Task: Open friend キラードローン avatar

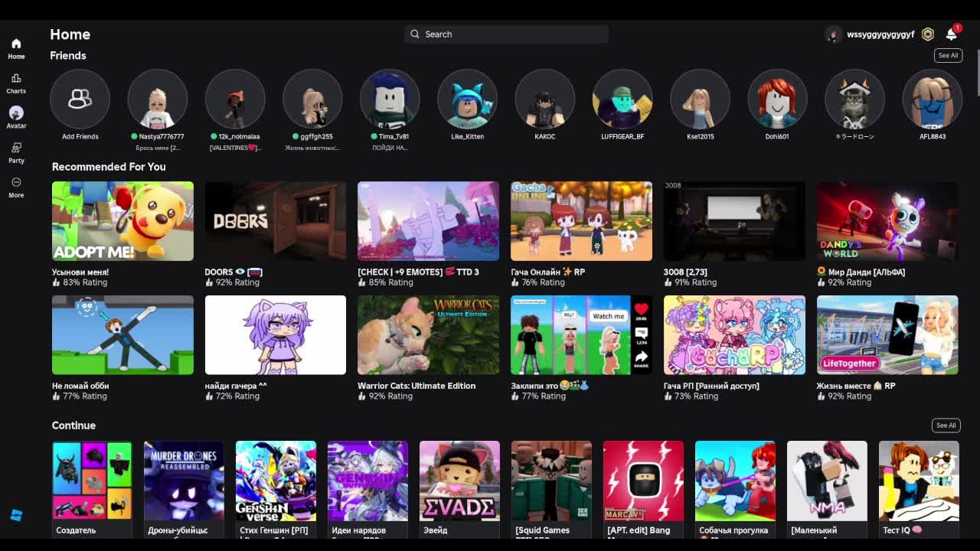Action: tap(854, 99)
